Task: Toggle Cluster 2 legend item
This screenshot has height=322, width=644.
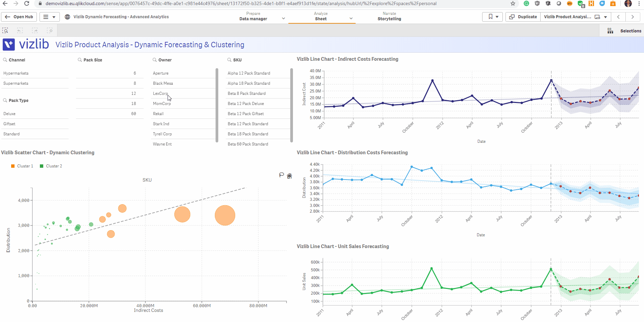Action: (x=51, y=166)
